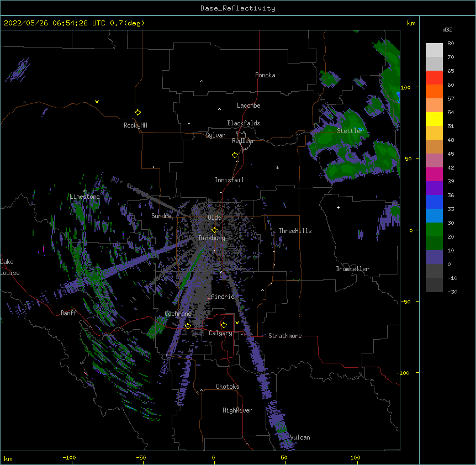The width and height of the screenshot is (476, 465).
Task: Choose the bright green legend swatch below 30
Action: tap(434, 230)
